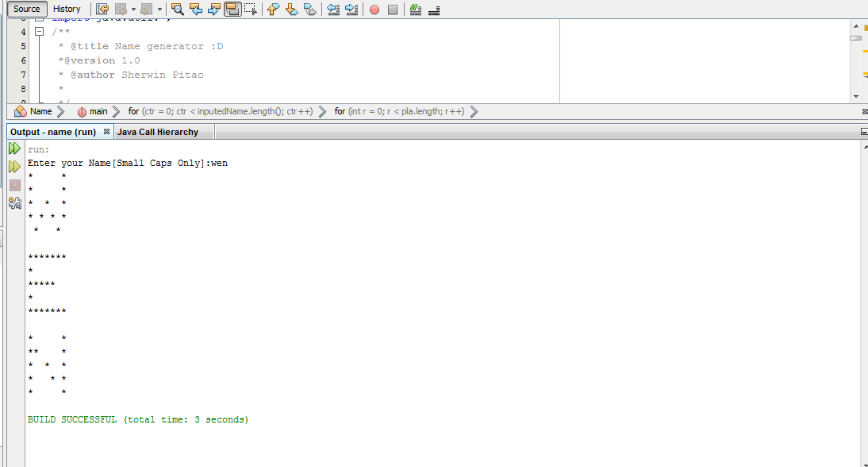Start recording an editor macro

tap(374, 10)
